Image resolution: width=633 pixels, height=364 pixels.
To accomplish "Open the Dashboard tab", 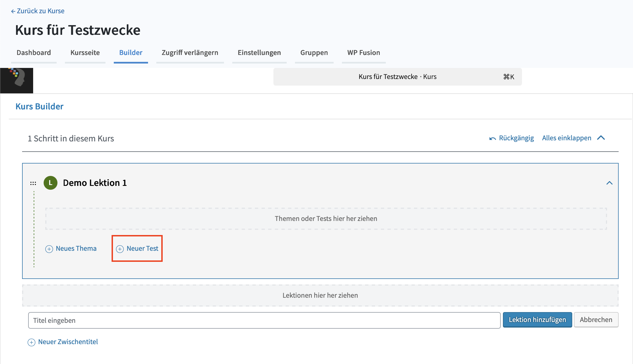I will tap(34, 52).
